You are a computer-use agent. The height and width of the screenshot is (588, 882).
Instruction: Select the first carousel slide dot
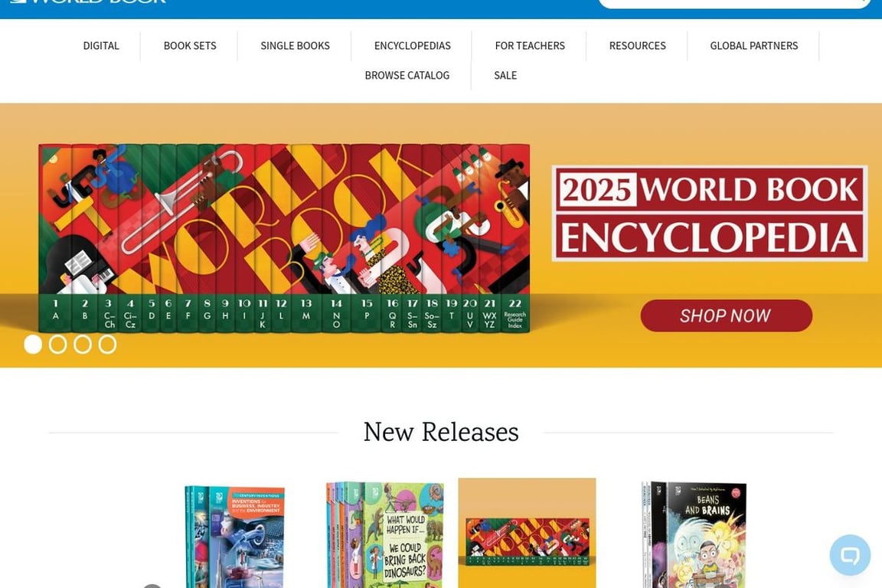click(33, 345)
